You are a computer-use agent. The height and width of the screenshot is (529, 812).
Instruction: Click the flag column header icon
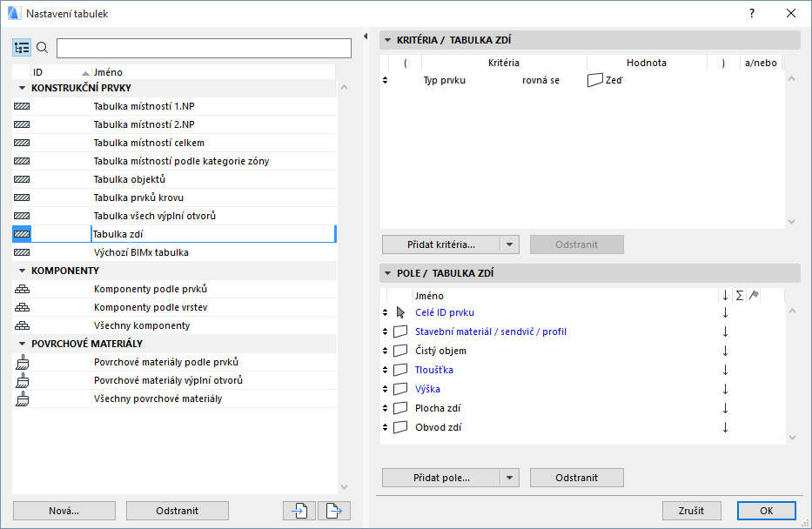click(x=754, y=296)
